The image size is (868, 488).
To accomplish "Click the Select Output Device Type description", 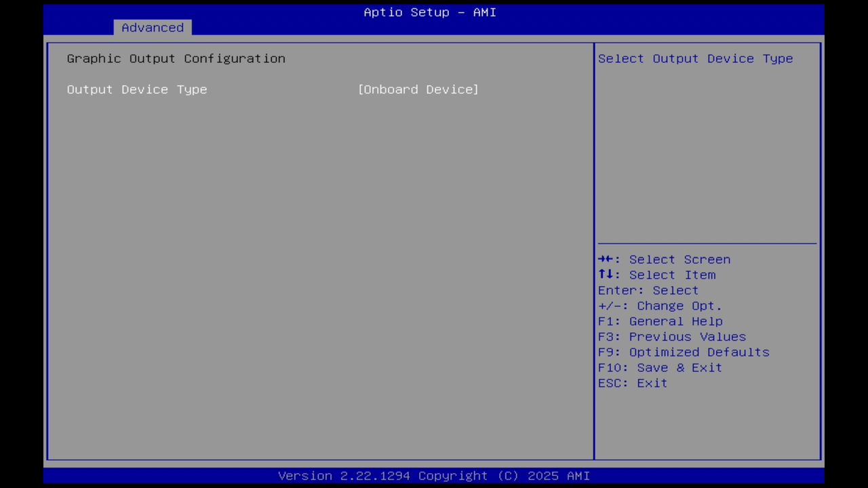I will 695,58.
